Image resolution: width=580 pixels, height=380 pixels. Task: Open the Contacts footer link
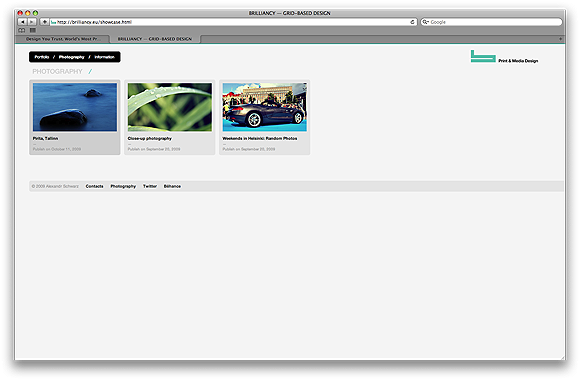tap(94, 186)
